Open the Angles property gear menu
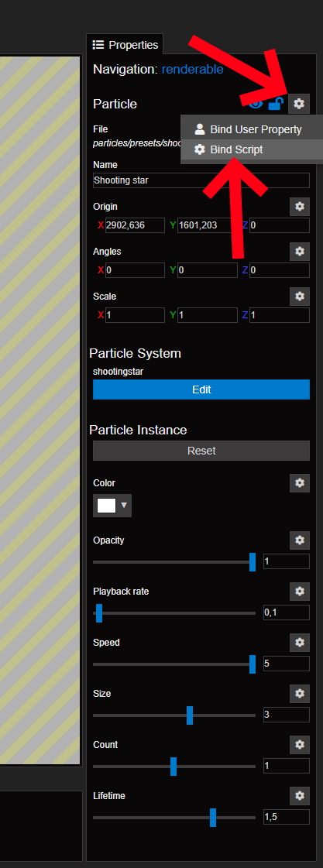The width and height of the screenshot is (323, 868). 300,252
